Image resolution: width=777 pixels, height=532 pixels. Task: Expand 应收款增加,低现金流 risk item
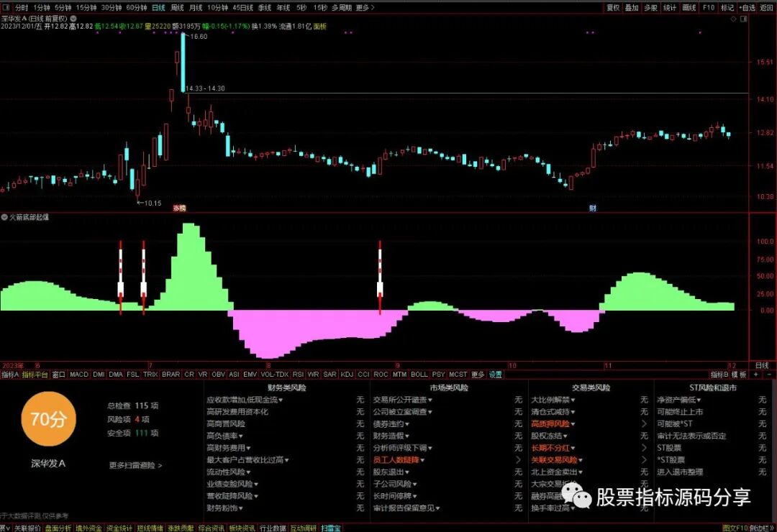[245, 400]
